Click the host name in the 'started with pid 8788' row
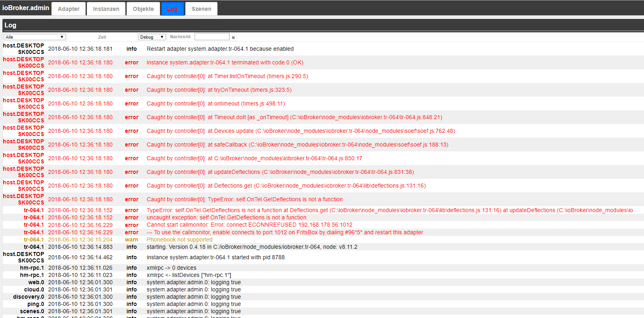The width and height of the screenshot is (644, 318). pos(24,257)
